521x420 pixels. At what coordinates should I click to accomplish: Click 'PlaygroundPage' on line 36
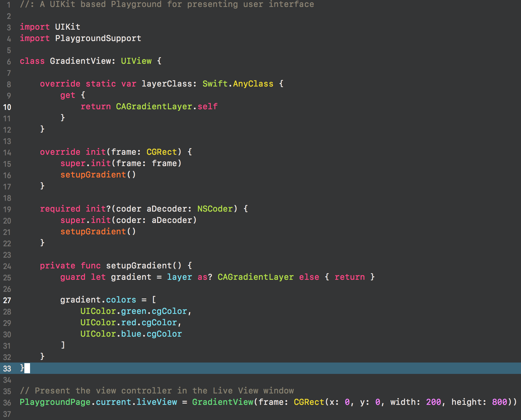55,402
